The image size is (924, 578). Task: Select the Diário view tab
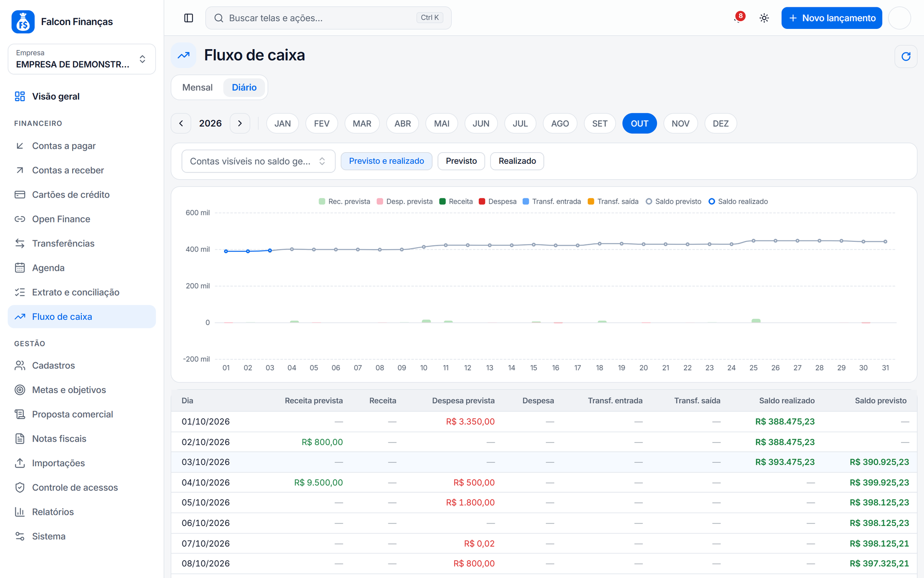[244, 87]
